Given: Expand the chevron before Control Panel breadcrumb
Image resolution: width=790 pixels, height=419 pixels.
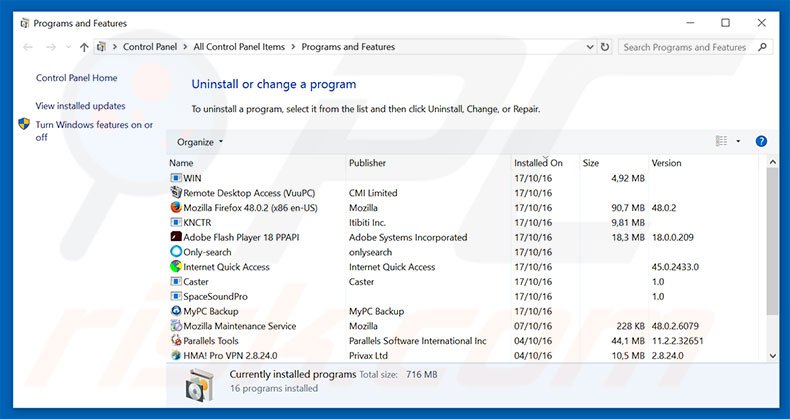Looking at the screenshot, I should [115, 47].
